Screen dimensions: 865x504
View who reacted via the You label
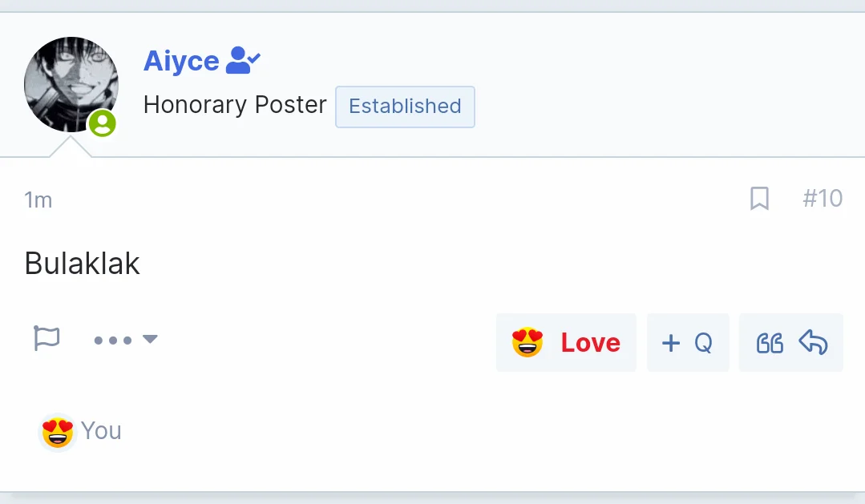coord(101,430)
